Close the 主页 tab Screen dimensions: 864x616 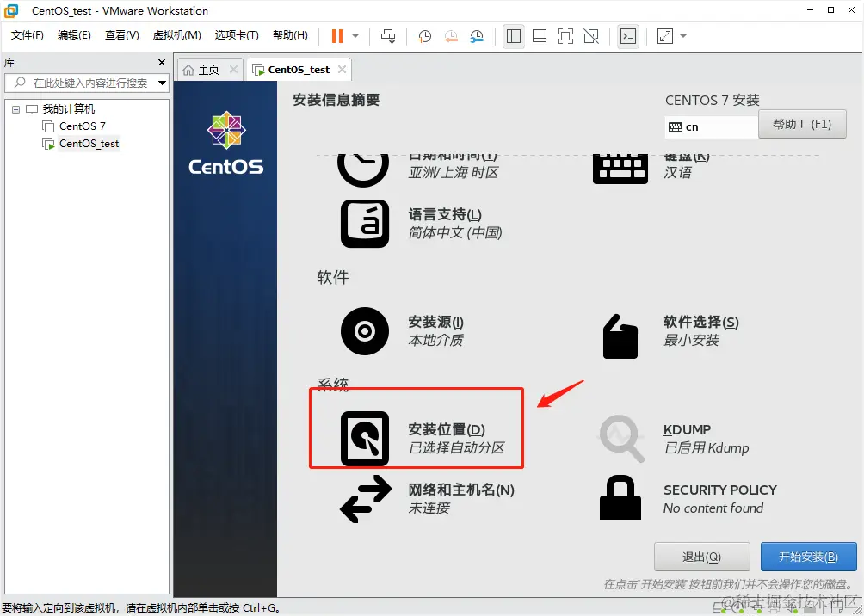(x=233, y=70)
